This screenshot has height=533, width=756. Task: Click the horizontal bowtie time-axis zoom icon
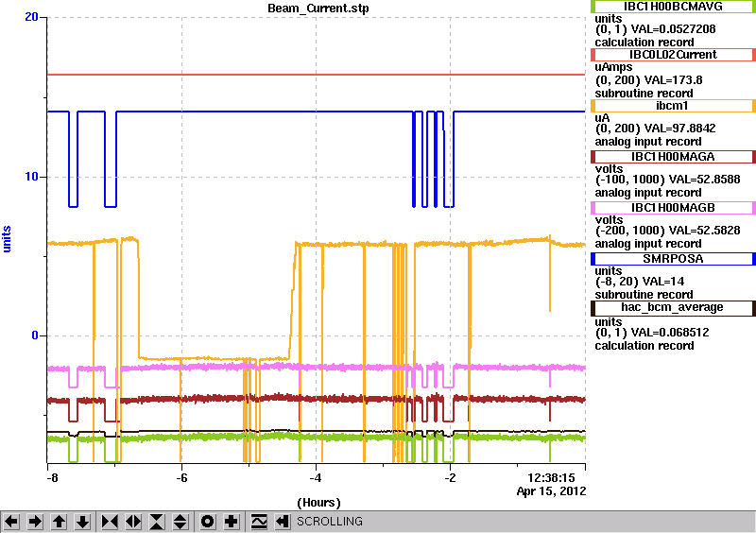tap(110, 522)
